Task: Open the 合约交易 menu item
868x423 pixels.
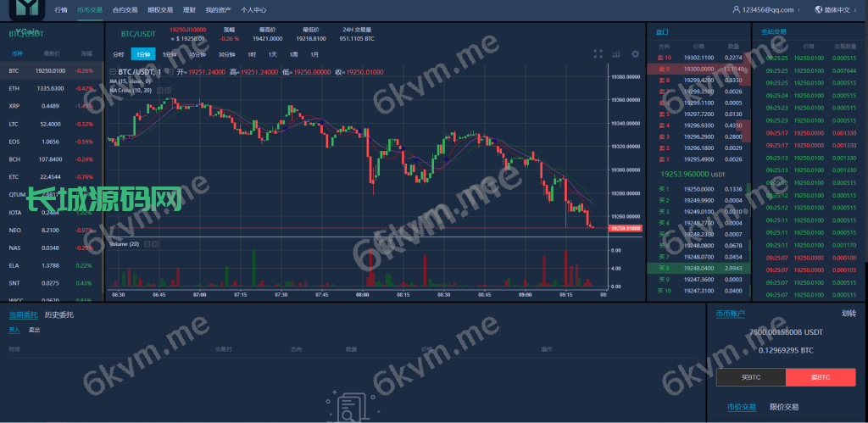Action: point(124,10)
